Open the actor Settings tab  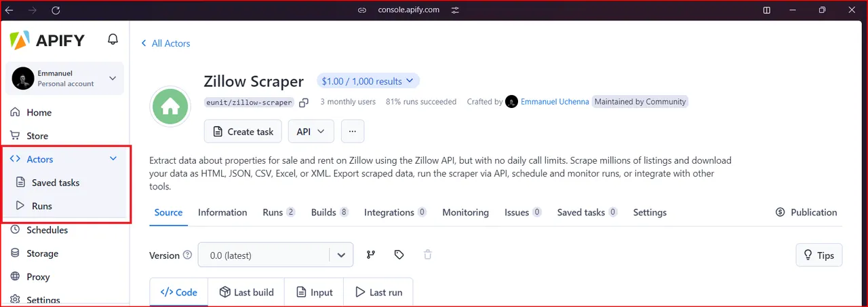(x=650, y=213)
